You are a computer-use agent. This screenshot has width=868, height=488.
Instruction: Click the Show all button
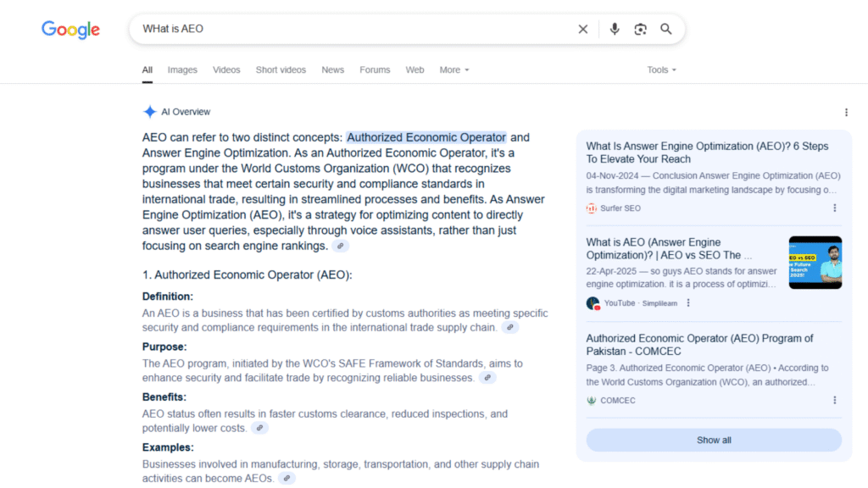714,441
